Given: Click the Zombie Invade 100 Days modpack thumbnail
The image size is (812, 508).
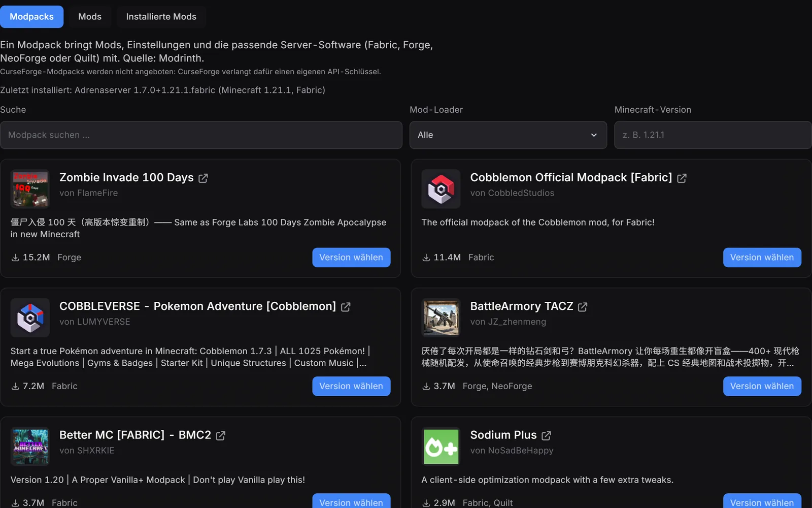Looking at the screenshot, I should pos(30,189).
